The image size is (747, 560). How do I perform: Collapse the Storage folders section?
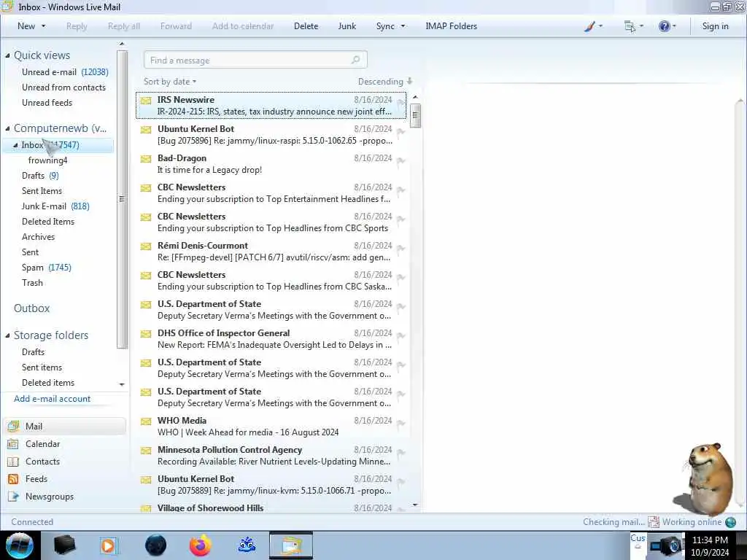(x=7, y=335)
